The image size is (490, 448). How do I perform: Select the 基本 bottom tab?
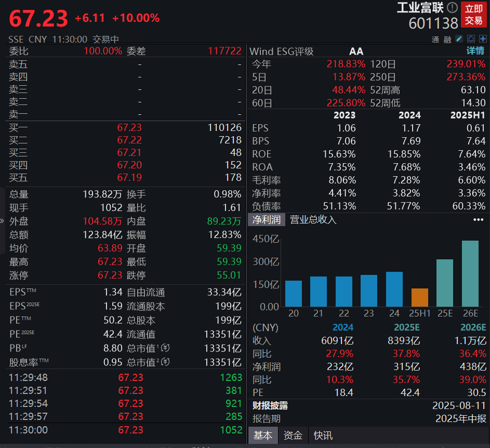263,435
